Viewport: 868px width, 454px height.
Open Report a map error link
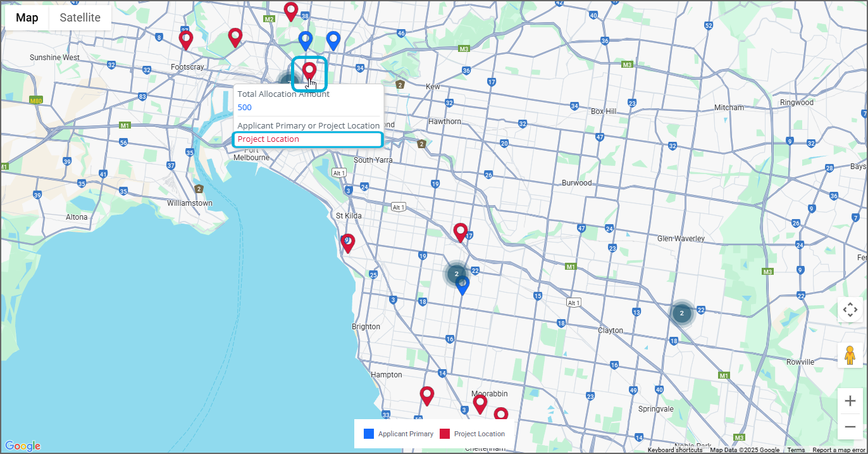pos(838,450)
